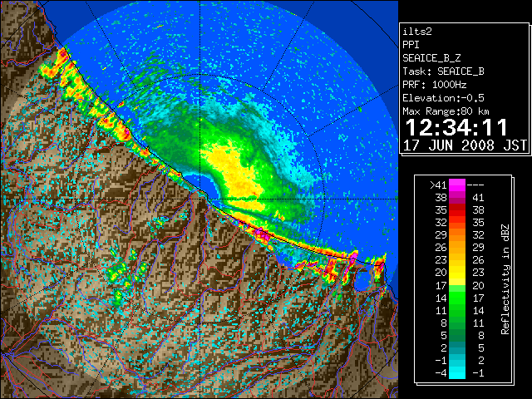Click the 'PRF: 1000Hz' value
Viewport: 532px width, 399px height.
coord(435,85)
